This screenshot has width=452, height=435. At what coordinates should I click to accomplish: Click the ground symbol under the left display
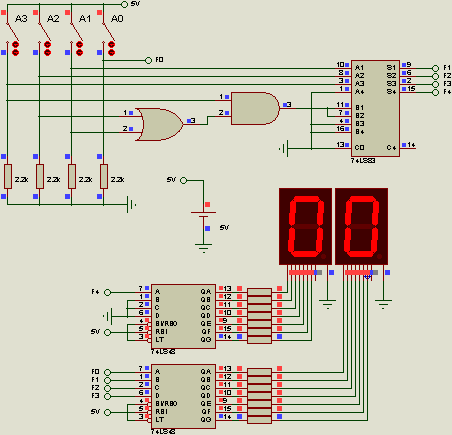(327, 304)
